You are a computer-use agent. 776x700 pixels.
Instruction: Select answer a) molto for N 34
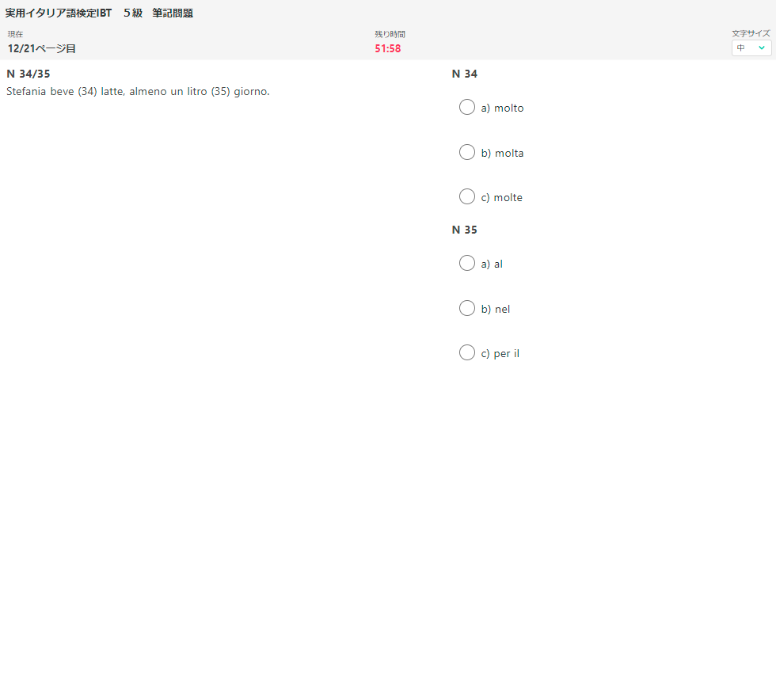pyautogui.click(x=466, y=107)
